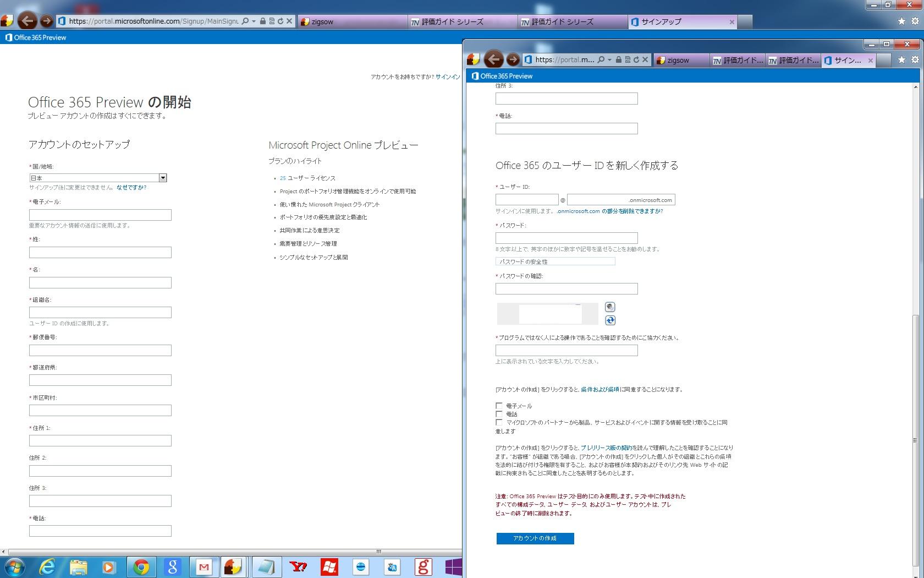Image resolution: width=924 pixels, height=578 pixels.
Task: Open favorites star in the right browser window
Action: point(902,60)
